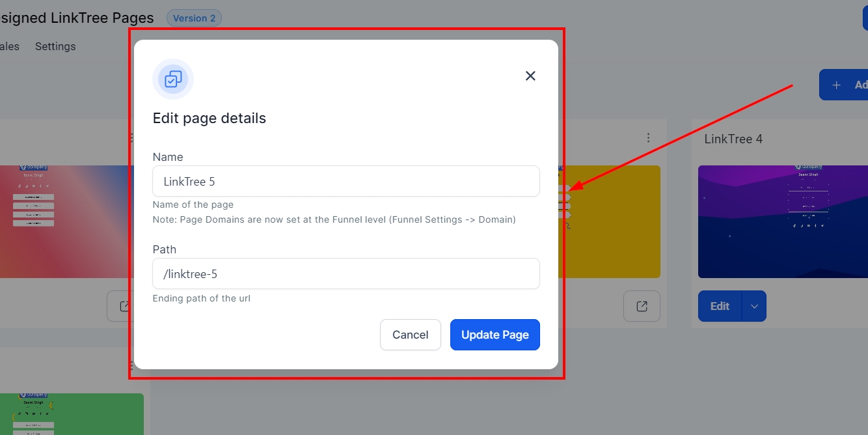Open the green page thumbnail

tap(72, 414)
